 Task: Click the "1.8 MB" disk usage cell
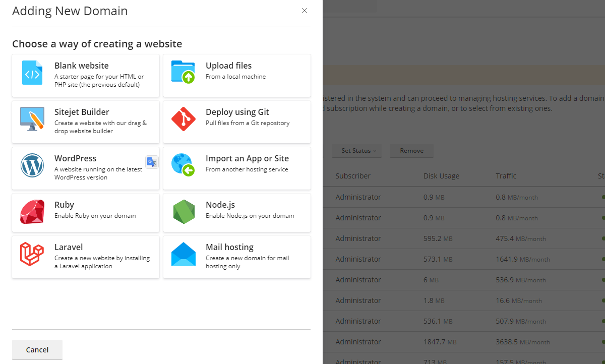pyautogui.click(x=434, y=300)
